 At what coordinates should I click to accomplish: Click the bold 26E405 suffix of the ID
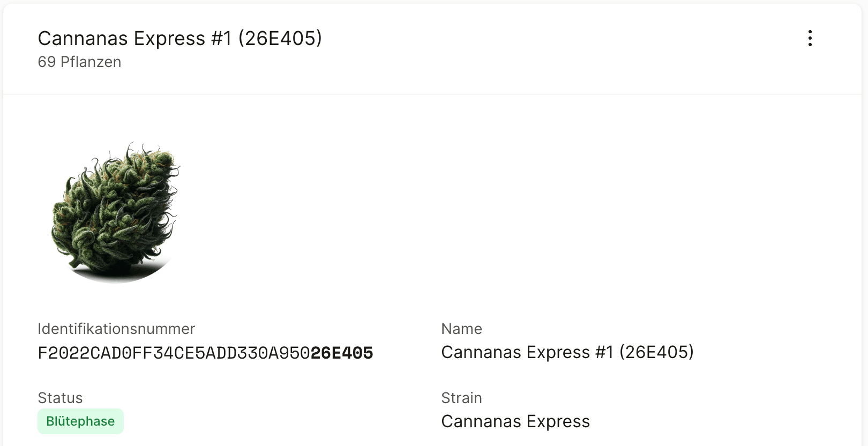coord(342,353)
